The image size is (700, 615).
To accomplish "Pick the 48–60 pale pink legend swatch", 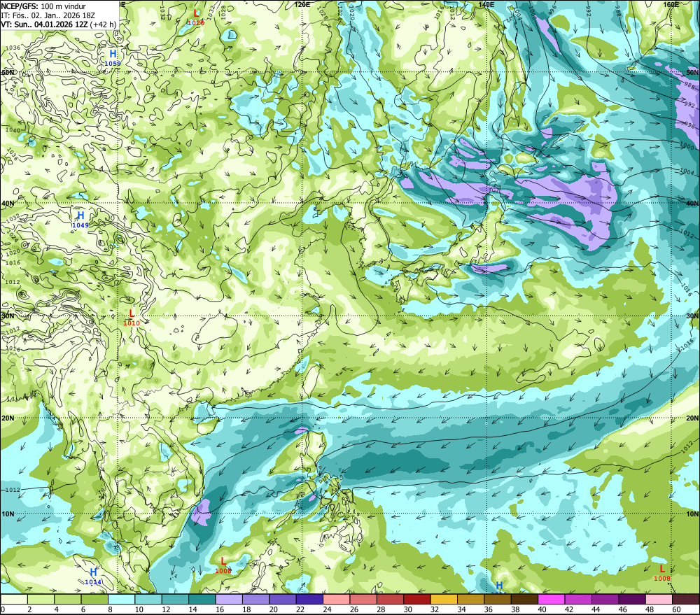I will (x=659, y=599).
